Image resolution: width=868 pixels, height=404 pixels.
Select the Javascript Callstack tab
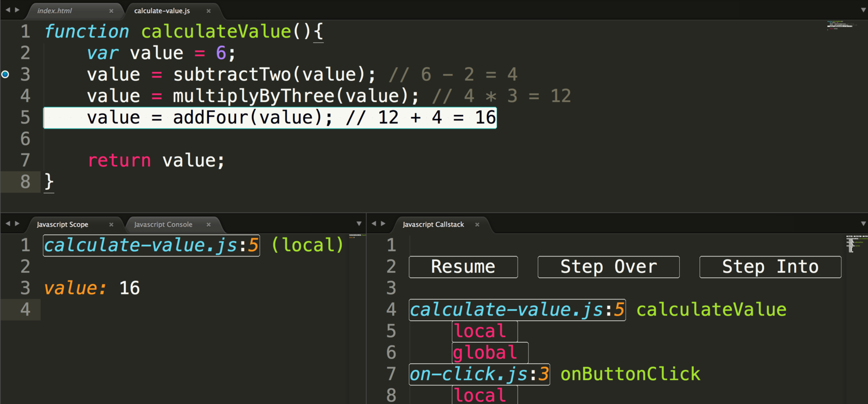point(433,225)
